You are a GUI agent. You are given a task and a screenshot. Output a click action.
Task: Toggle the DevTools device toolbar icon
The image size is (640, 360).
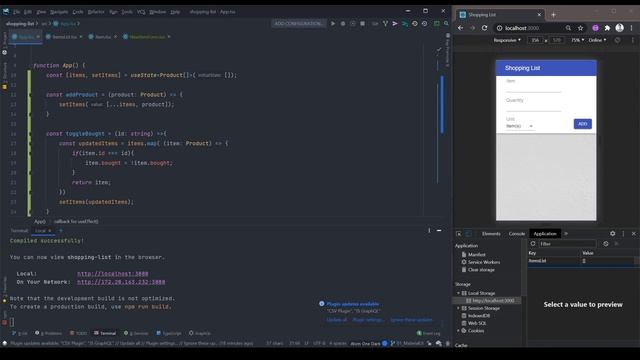click(x=469, y=233)
